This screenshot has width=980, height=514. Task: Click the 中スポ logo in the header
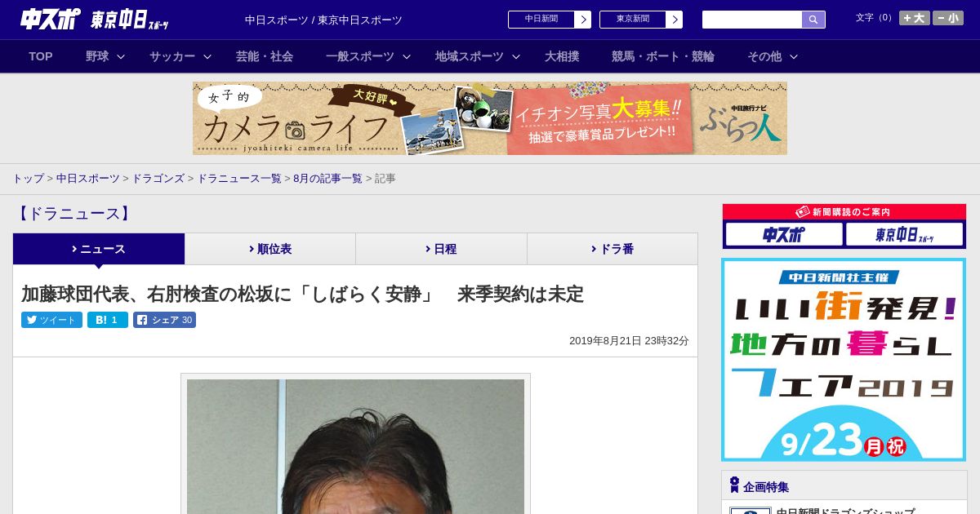click(50, 19)
